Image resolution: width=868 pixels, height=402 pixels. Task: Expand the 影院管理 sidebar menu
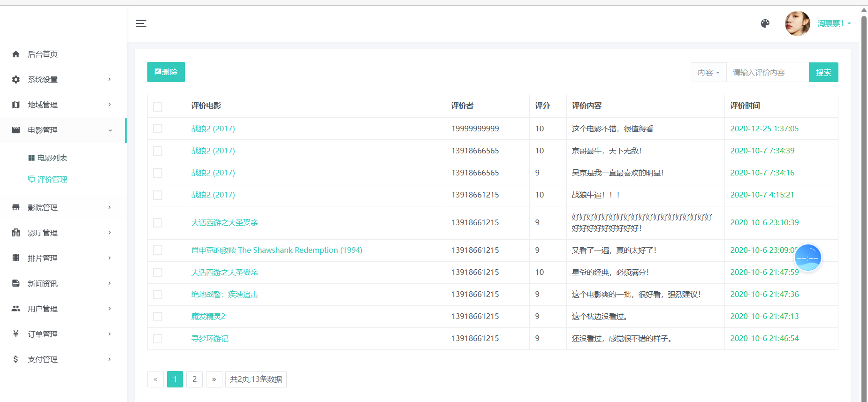point(63,207)
